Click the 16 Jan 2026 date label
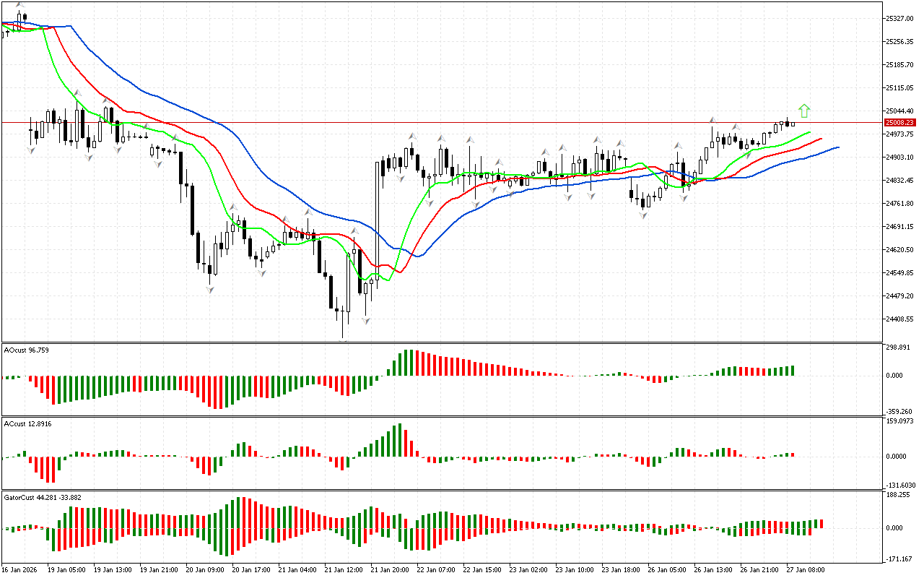 pyautogui.click(x=19, y=569)
